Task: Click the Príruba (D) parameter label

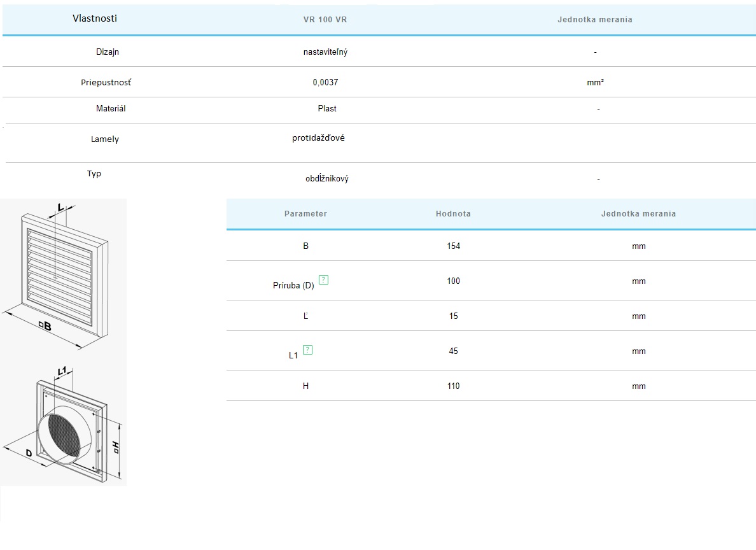Action: coord(293,286)
